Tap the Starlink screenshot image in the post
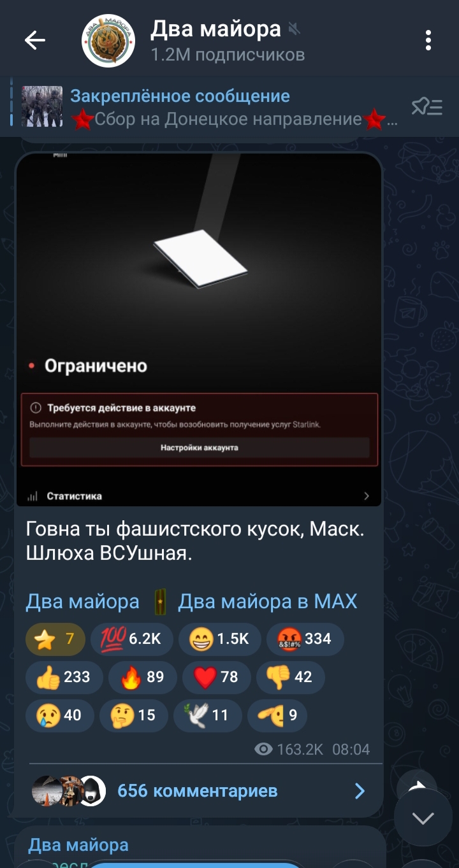The width and height of the screenshot is (459, 868). (198, 329)
